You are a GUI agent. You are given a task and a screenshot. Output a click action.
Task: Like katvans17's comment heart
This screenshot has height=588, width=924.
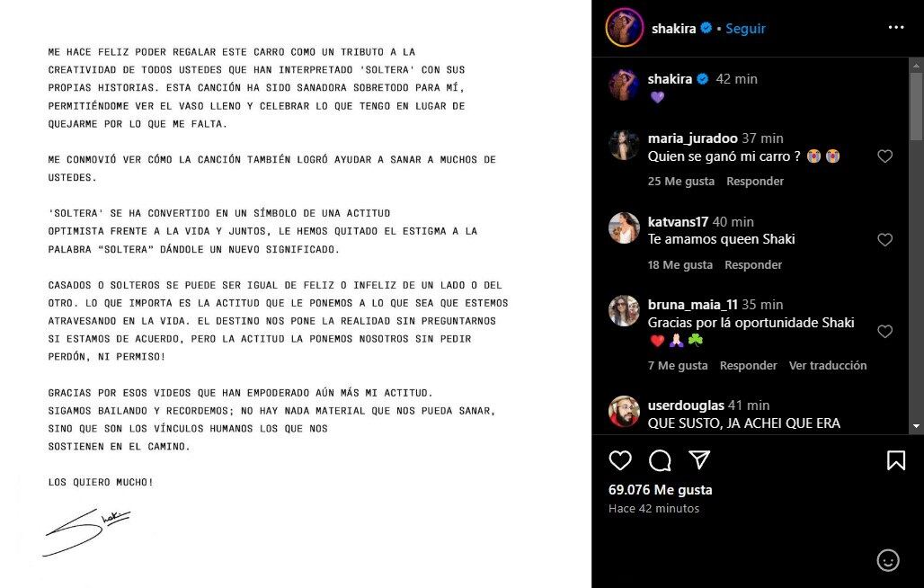tap(884, 240)
